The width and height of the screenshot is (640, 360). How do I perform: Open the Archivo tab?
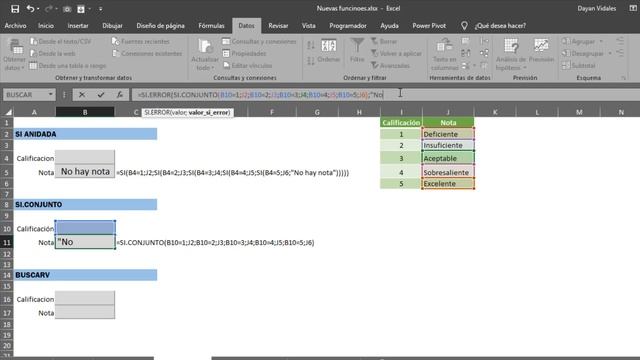click(x=16, y=26)
